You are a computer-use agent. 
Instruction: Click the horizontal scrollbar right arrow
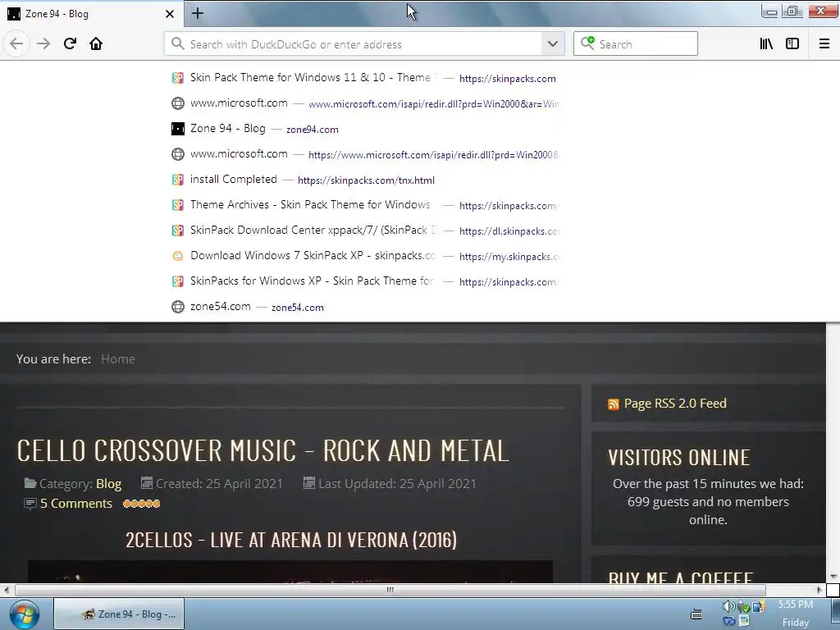819,590
